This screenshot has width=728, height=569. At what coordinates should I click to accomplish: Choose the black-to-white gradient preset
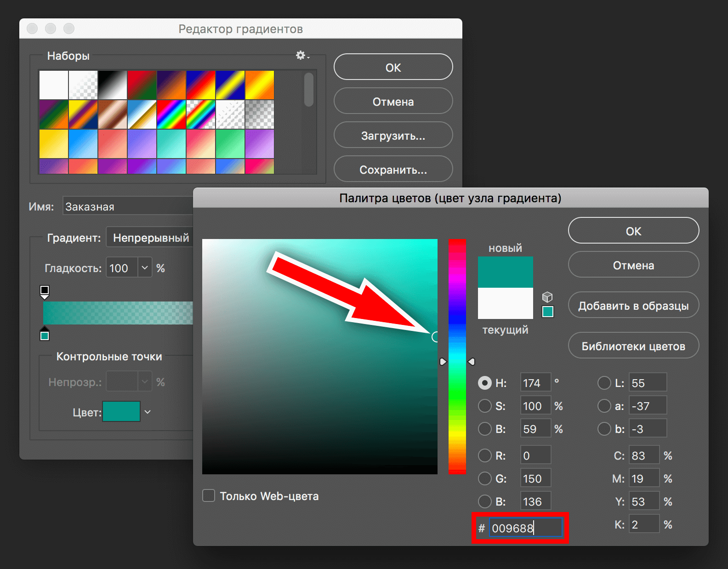pos(113,85)
